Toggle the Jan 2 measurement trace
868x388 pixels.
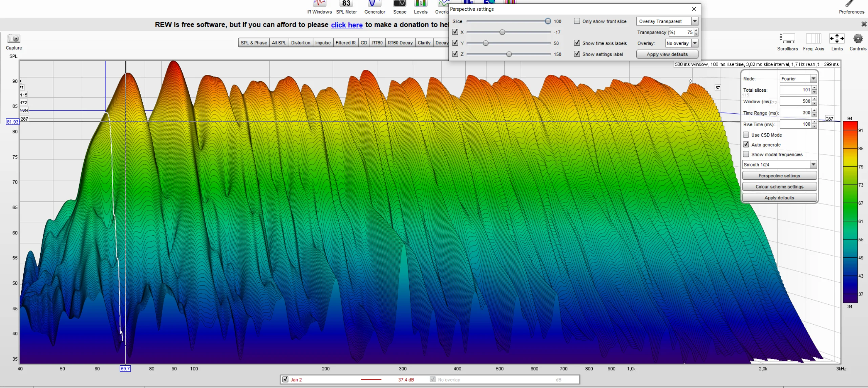tap(285, 380)
